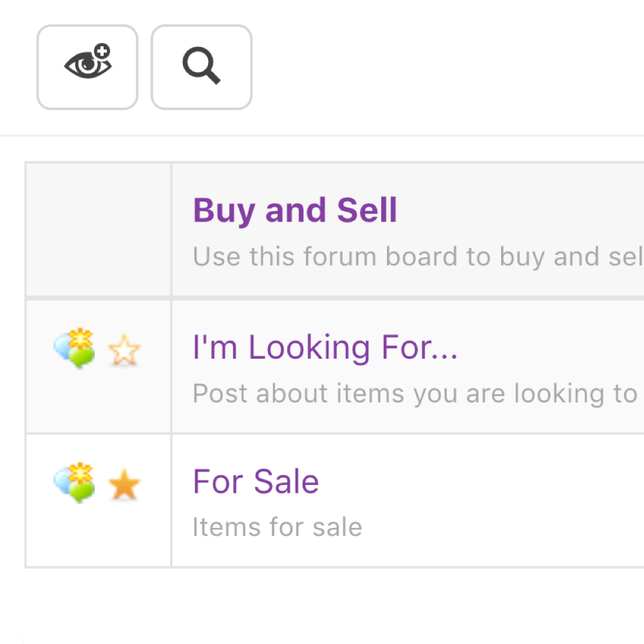Favorite the I'm Looking For board star

124,352
